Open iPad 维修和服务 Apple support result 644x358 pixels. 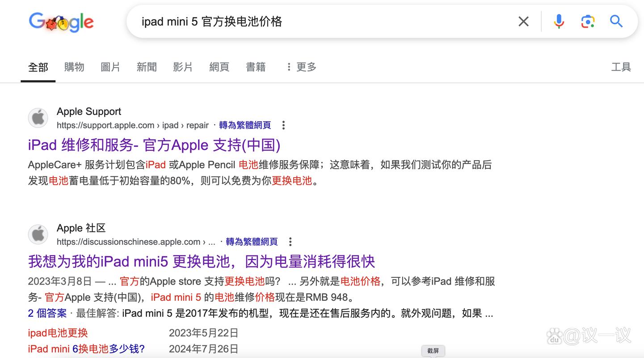coord(154,145)
